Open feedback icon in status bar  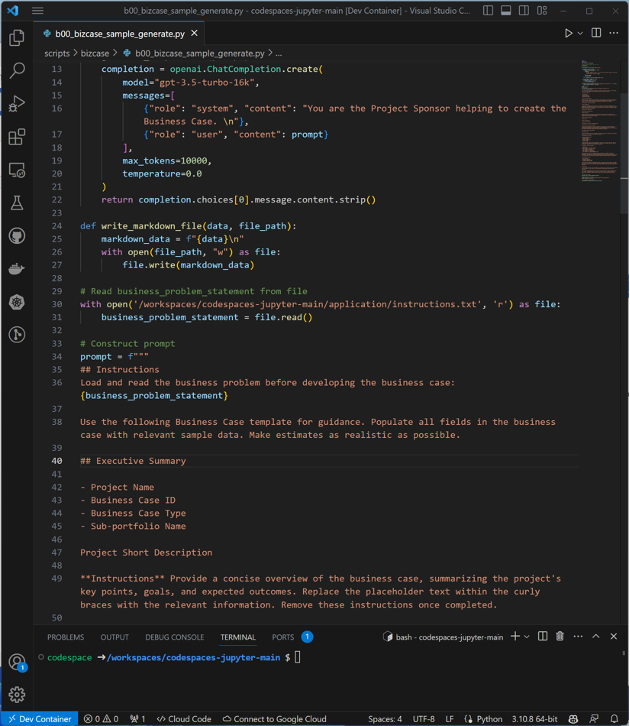593,719
